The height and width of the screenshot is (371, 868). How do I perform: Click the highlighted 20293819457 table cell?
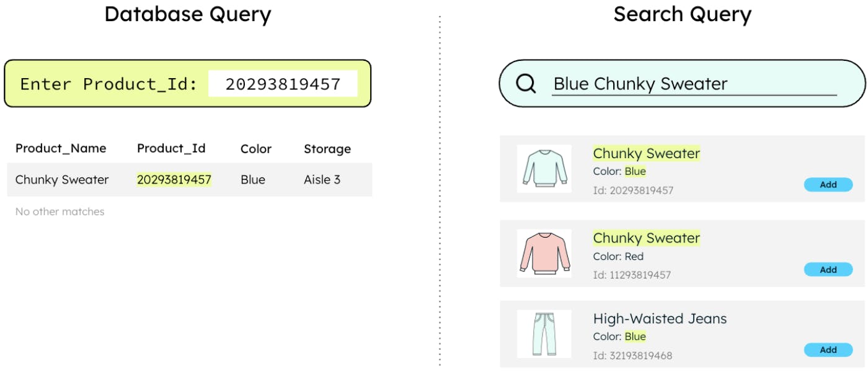tap(174, 180)
